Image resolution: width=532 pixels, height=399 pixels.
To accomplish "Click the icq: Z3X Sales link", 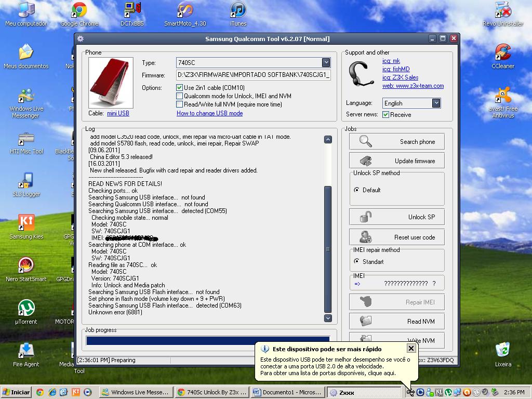I will [401, 77].
